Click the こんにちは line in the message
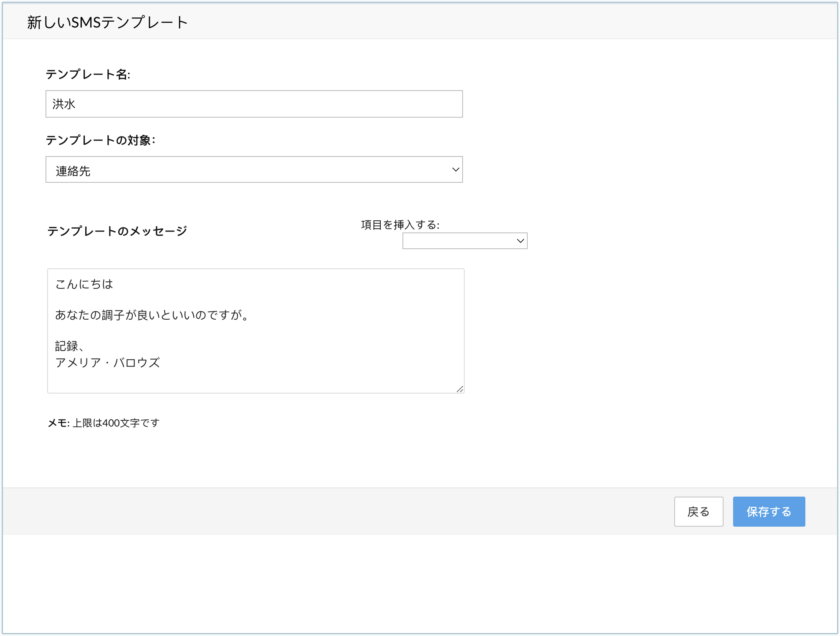840x636 pixels. point(84,285)
